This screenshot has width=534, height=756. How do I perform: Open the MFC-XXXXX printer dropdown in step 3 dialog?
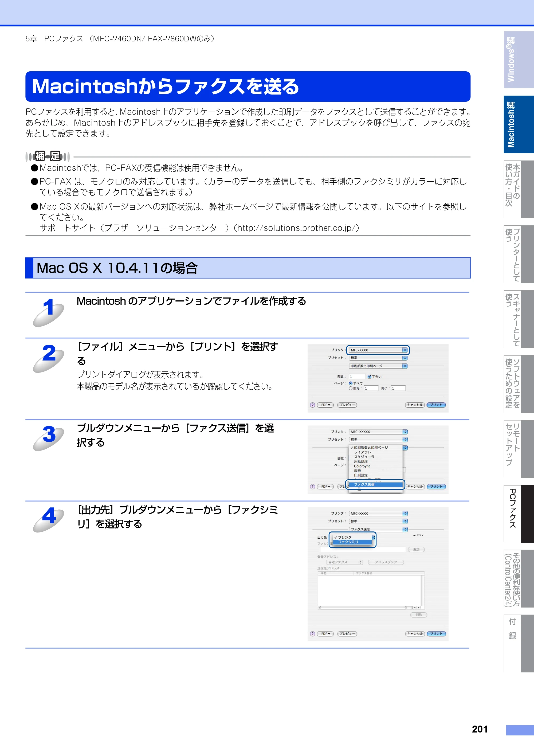click(378, 432)
